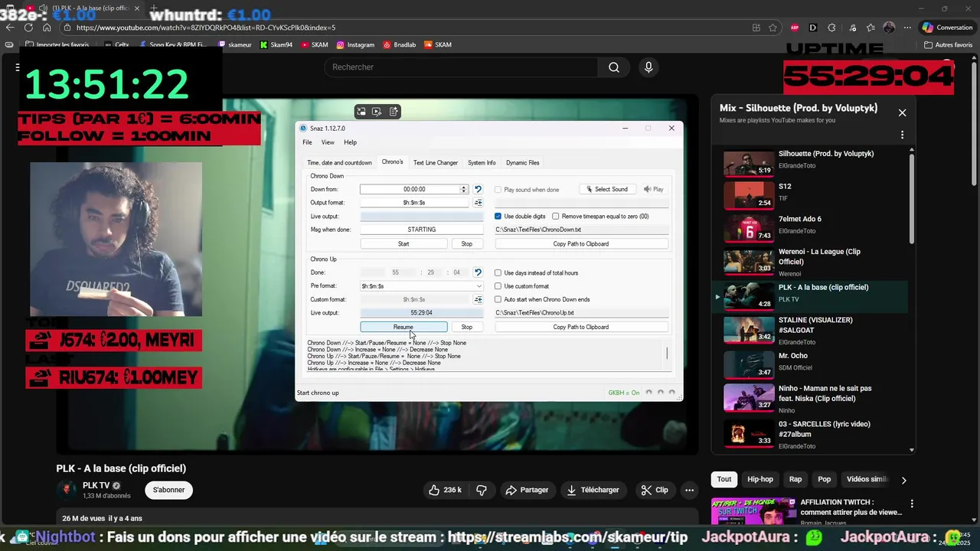Show more filter chips with right chevron
This screenshot has width=980, height=551.
[903, 480]
